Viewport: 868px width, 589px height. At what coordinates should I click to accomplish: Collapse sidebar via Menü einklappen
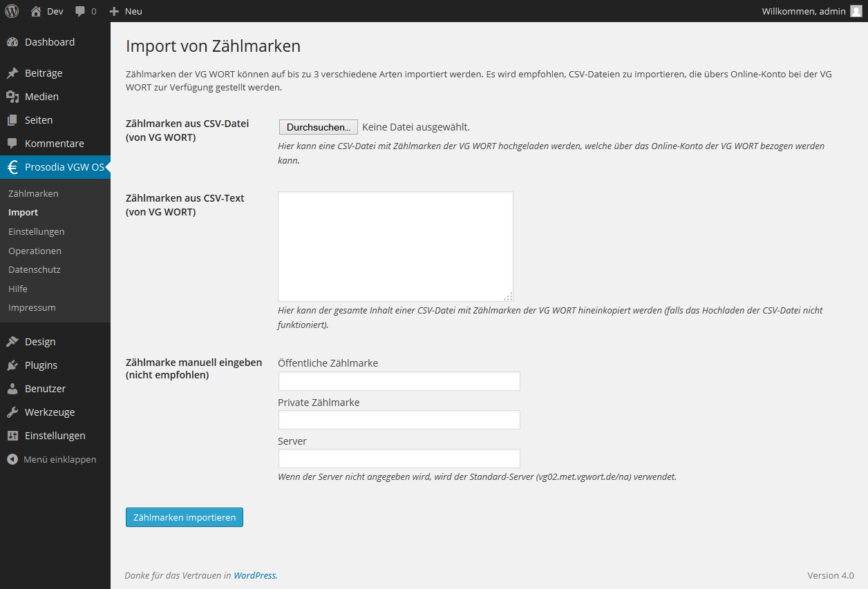[59, 459]
